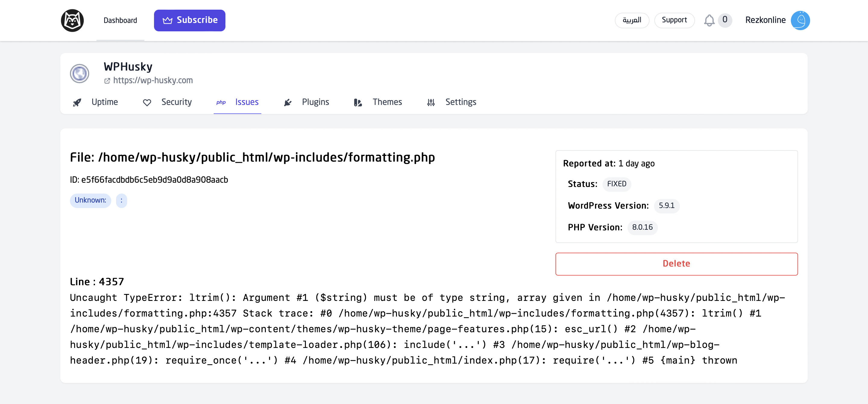Click the Security heart icon
Image resolution: width=868 pixels, height=404 pixels.
pyautogui.click(x=147, y=103)
